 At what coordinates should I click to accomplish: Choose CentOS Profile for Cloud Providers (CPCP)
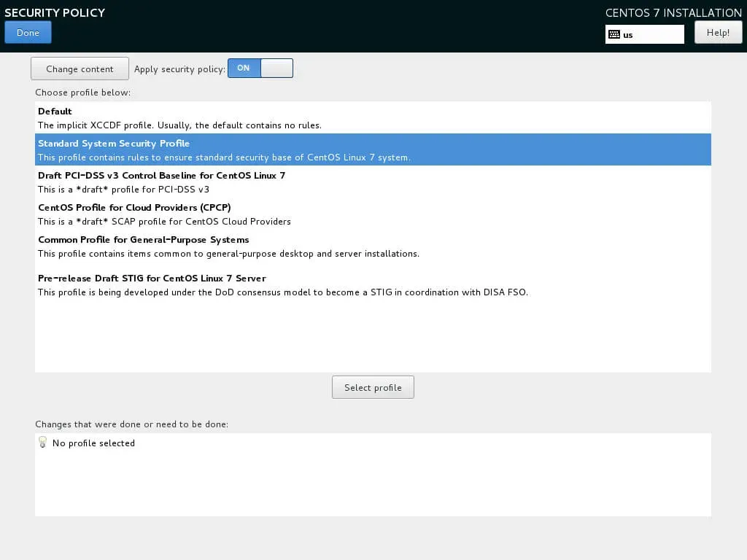pos(373,214)
